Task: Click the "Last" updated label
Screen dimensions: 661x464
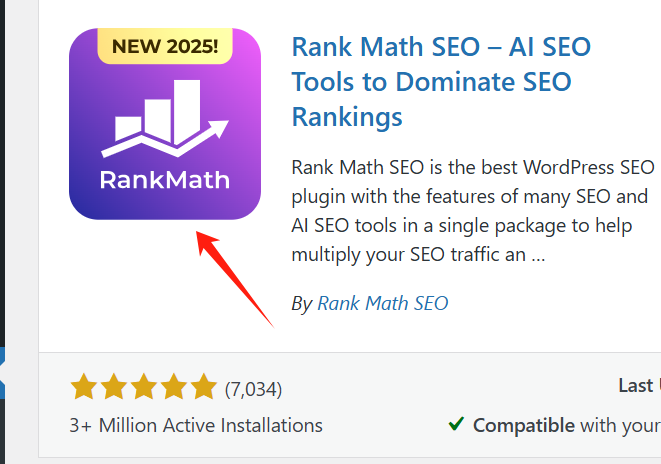Action: [x=637, y=385]
